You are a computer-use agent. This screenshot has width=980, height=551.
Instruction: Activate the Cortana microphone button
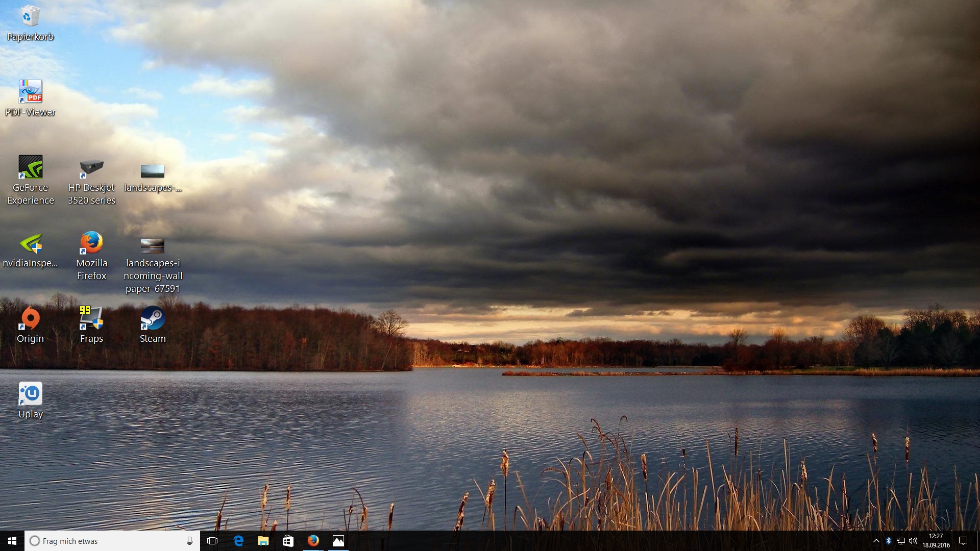tap(189, 541)
